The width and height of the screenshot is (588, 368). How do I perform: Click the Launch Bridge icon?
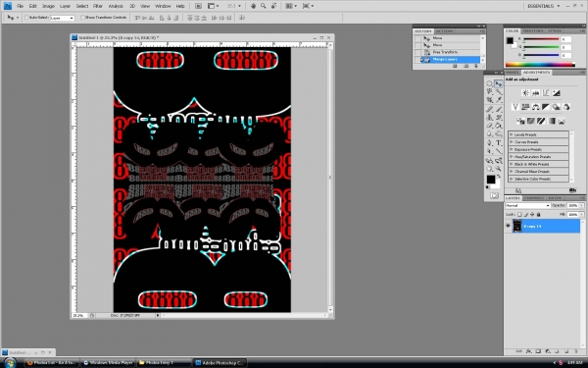point(198,6)
